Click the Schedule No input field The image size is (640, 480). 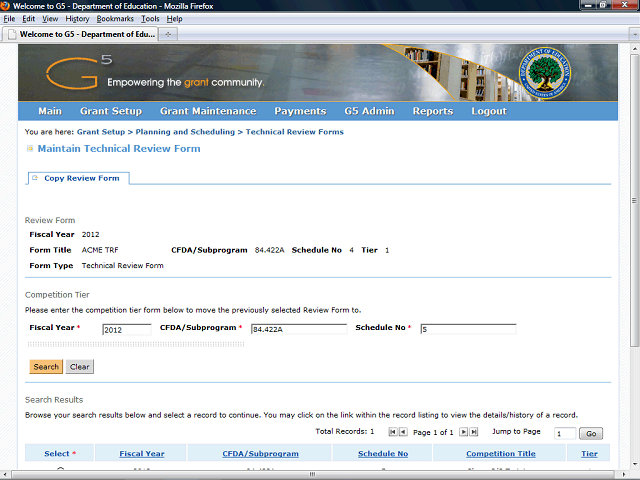468,329
